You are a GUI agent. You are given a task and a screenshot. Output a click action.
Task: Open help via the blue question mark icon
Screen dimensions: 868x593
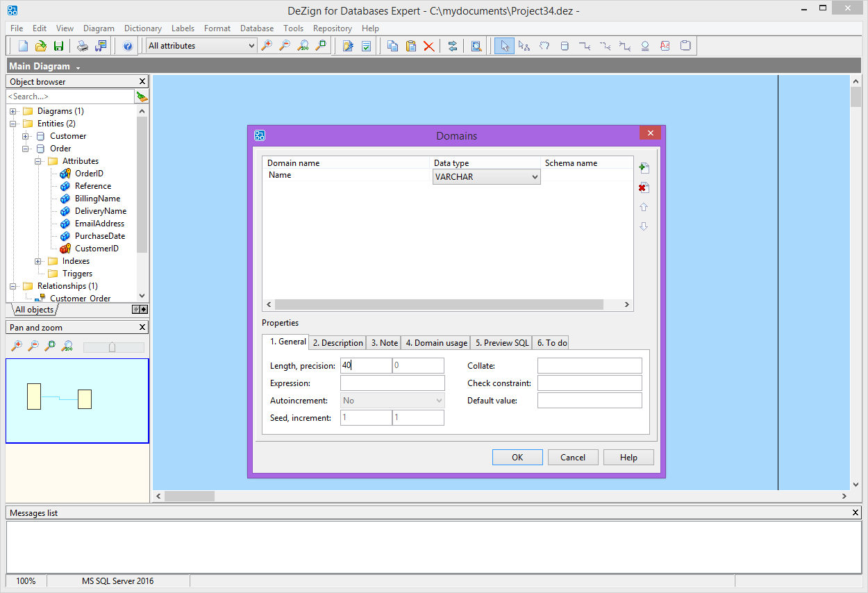[128, 46]
